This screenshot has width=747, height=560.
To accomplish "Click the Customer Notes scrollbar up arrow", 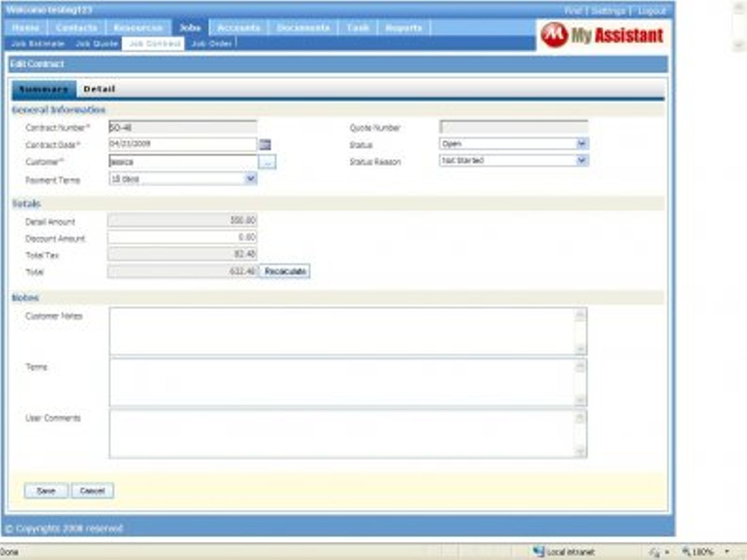I will tap(580, 314).
